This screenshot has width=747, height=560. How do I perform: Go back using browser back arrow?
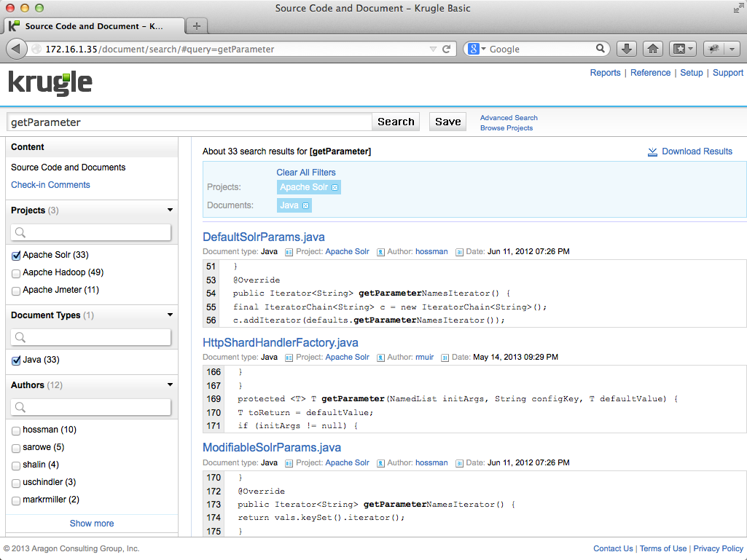point(16,49)
